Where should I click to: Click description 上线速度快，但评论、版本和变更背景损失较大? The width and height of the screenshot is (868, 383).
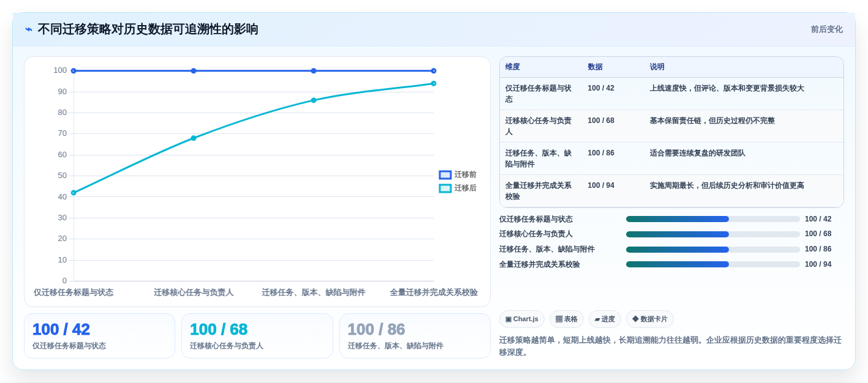click(x=726, y=88)
